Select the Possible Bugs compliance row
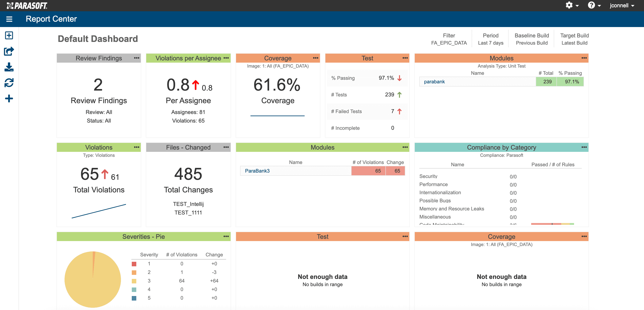This screenshot has width=644, height=310. tap(500, 201)
